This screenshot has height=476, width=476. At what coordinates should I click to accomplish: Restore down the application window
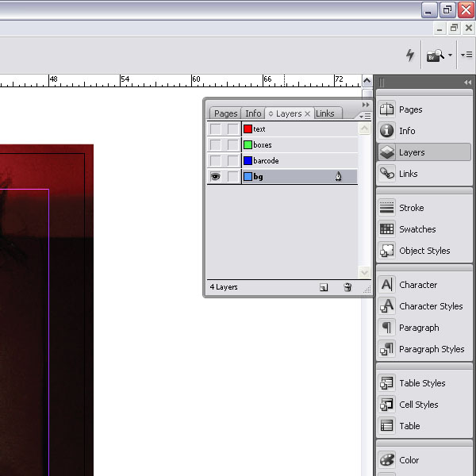[447, 10]
